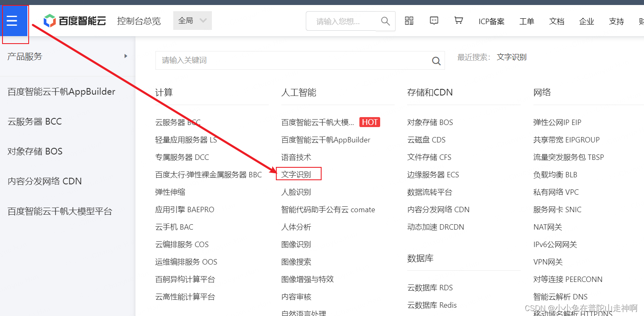
Task: Open the hamburger menu icon
Action: click(12, 21)
